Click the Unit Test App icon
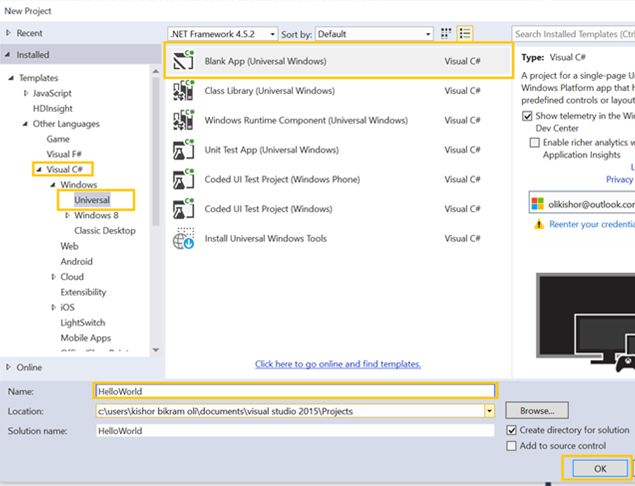635x486 pixels. pyautogui.click(x=183, y=149)
